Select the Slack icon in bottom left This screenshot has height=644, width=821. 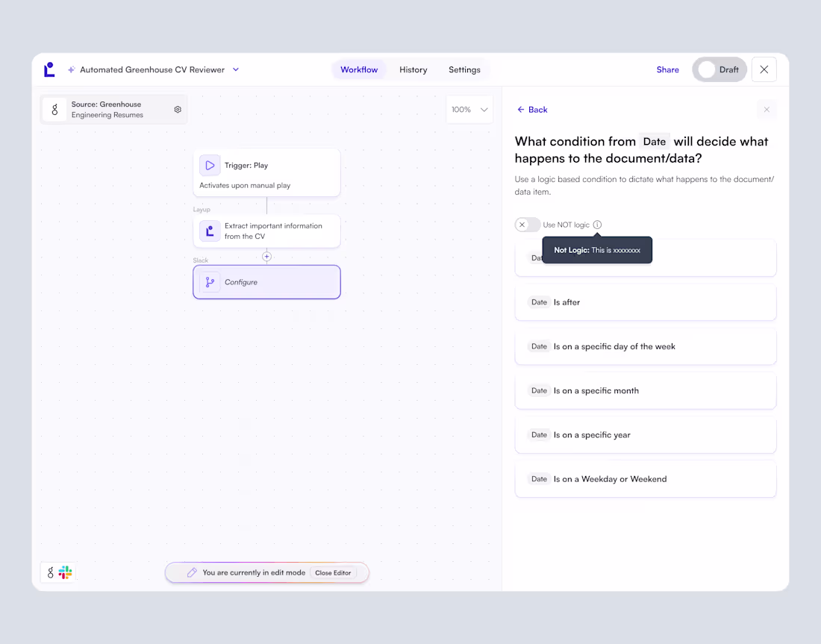66,572
